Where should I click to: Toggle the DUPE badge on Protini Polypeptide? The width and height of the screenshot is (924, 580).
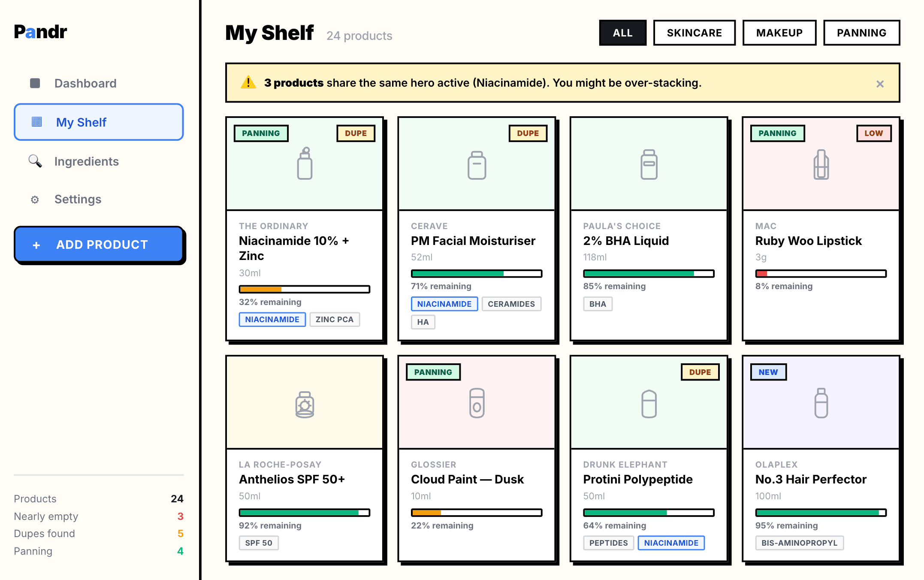click(x=700, y=372)
